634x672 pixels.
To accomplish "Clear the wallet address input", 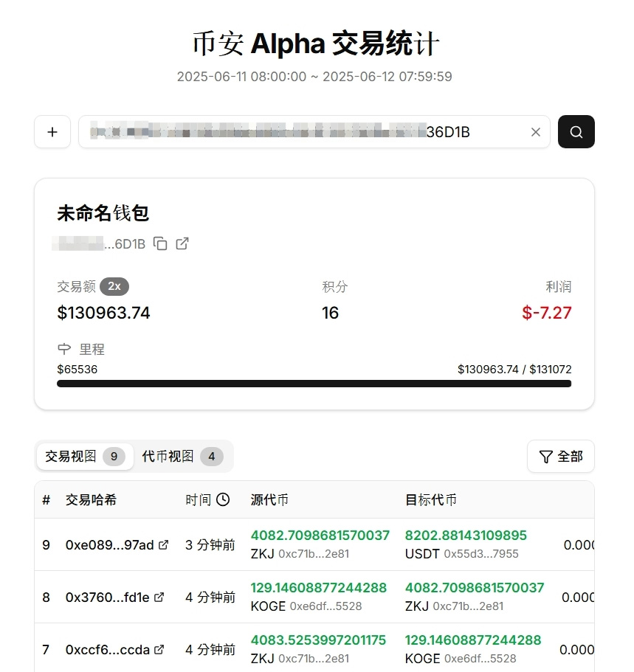I will [536, 132].
